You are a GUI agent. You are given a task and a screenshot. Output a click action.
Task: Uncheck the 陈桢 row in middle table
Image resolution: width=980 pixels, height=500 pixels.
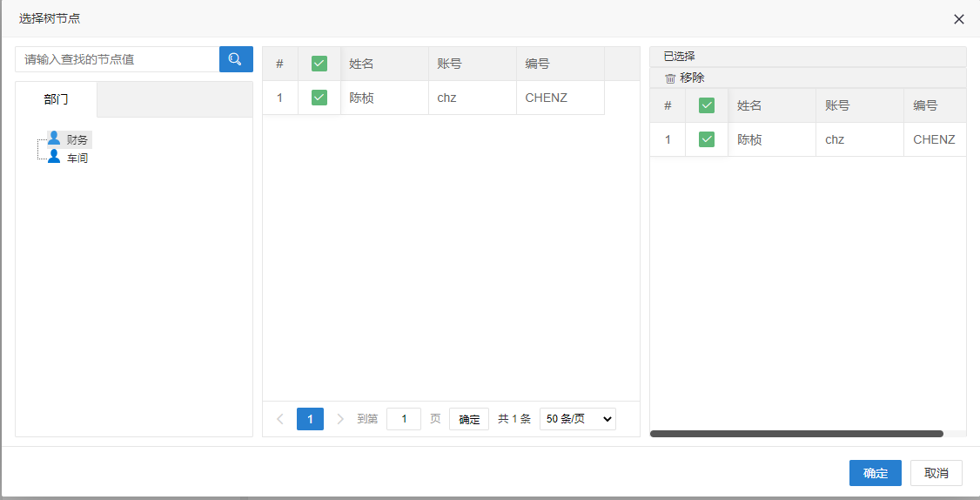[x=319, y=98]
